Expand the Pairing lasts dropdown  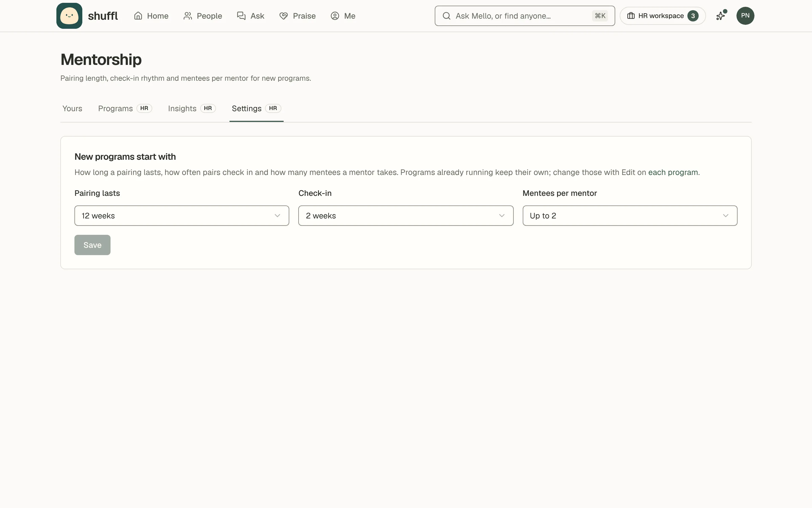point(182,216)
